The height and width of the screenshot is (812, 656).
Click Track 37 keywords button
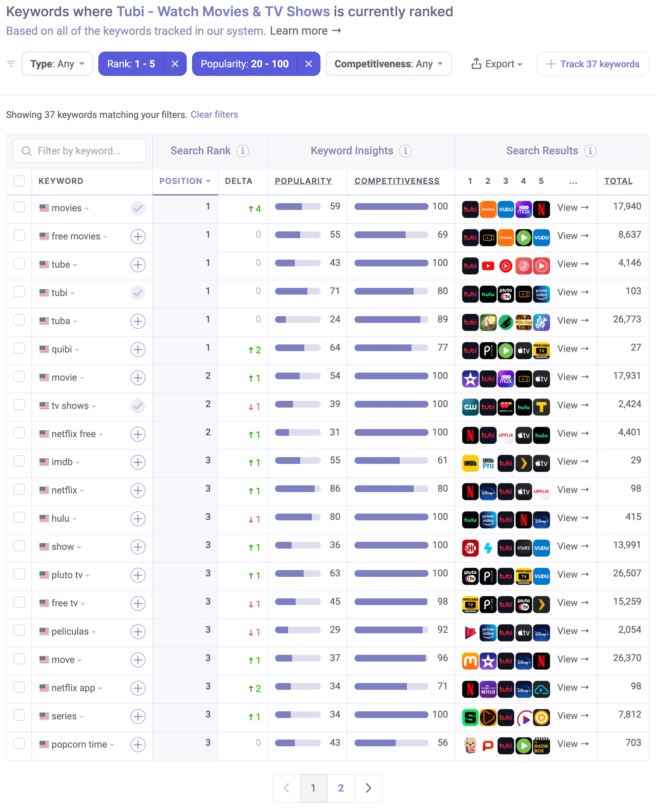click(593, 64)
